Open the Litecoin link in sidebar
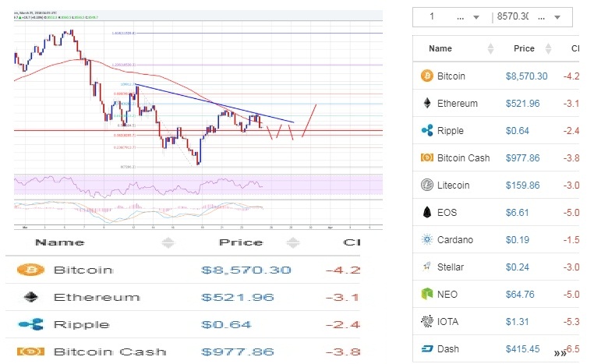 pyautogui.click(x=456, y=186)
